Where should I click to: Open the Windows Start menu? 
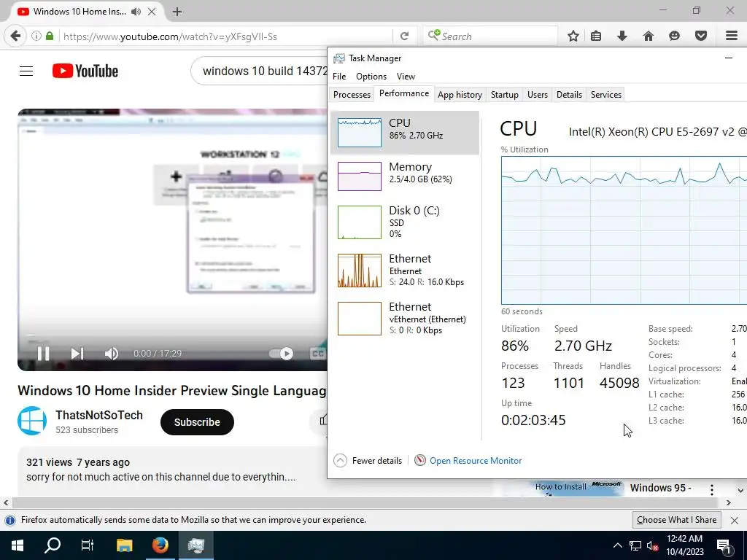18,545
